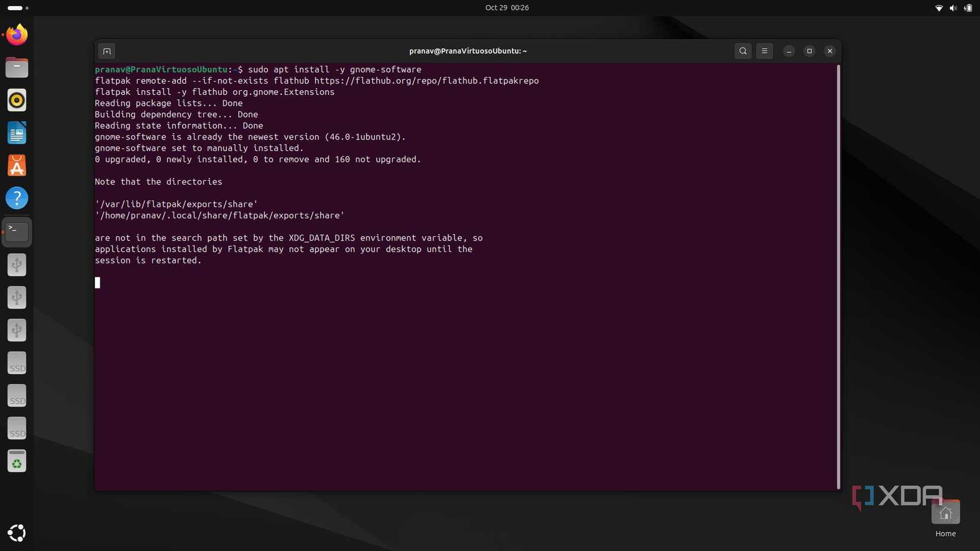The width and height of the screenshot is (980, 551).
Task: Mount the first USB drive from the dock
Action: (16, 265)
